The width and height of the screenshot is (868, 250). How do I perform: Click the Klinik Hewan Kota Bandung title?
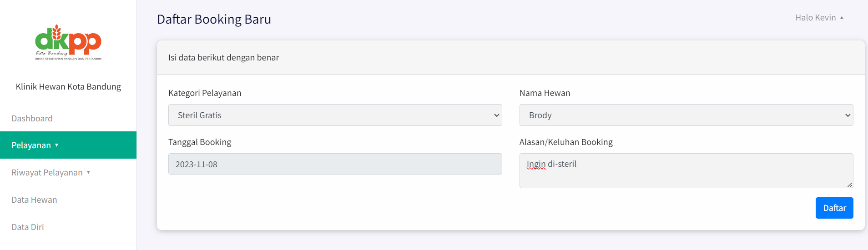pos(68,86)
